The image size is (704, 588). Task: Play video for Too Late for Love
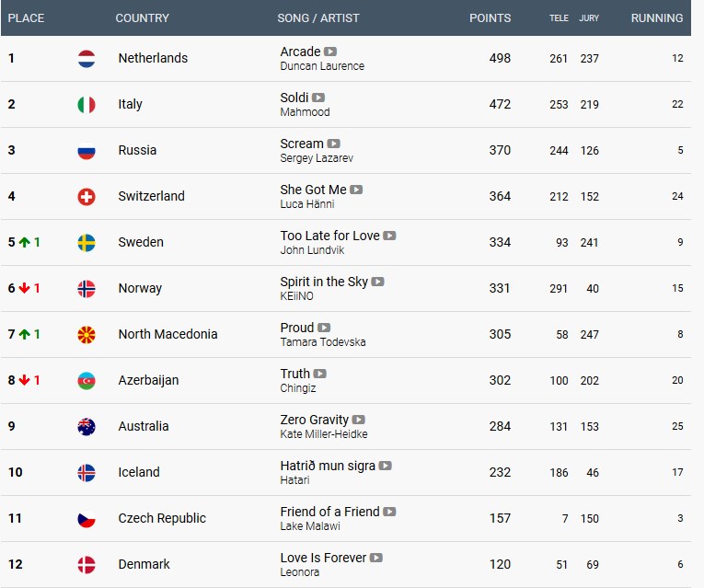tap(389, 236)
